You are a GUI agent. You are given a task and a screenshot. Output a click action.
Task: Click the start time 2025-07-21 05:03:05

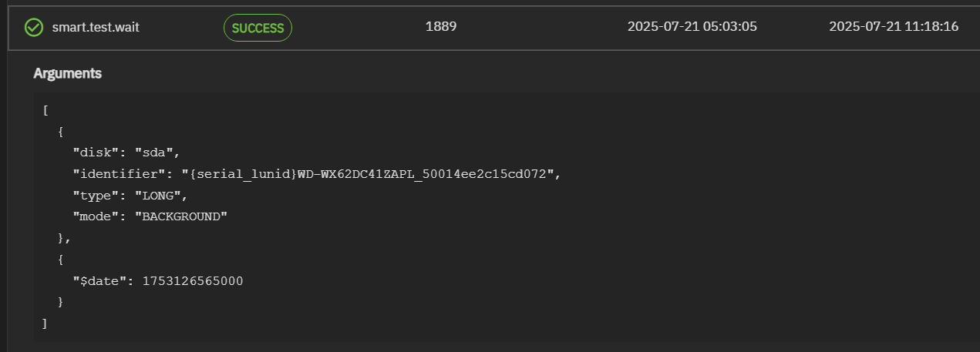pos(692,27)
